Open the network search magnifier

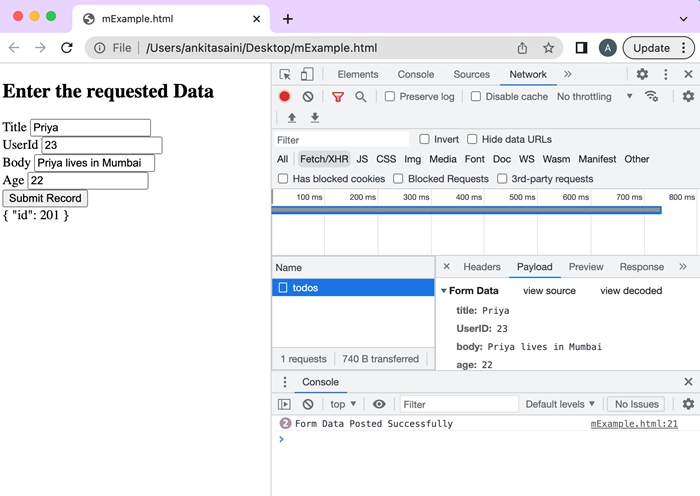(360, 97)
